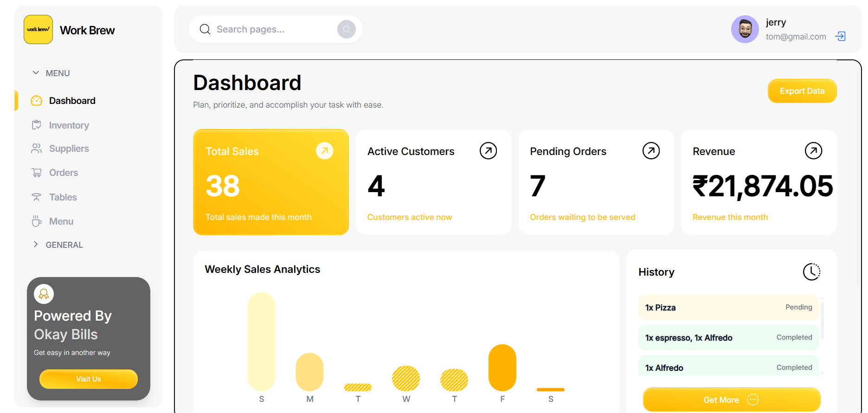Click the Work Brew logo

(39, 30)
